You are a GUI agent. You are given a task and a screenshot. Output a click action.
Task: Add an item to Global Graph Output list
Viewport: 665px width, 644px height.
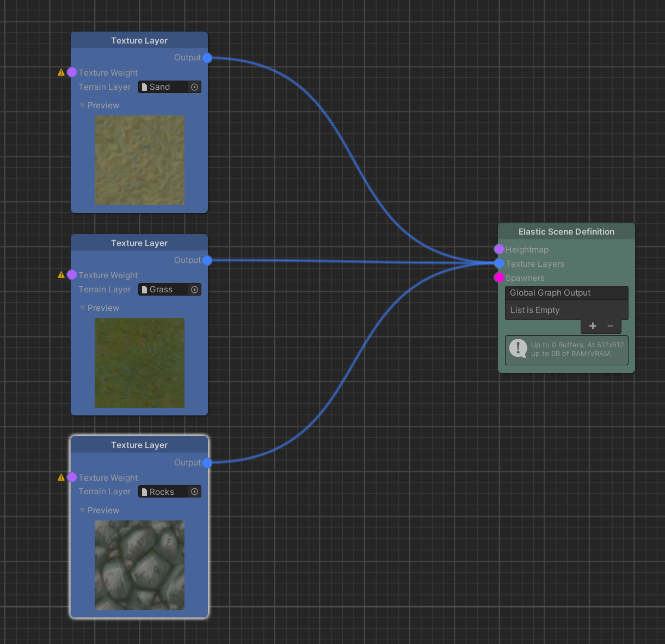point(593,326)
